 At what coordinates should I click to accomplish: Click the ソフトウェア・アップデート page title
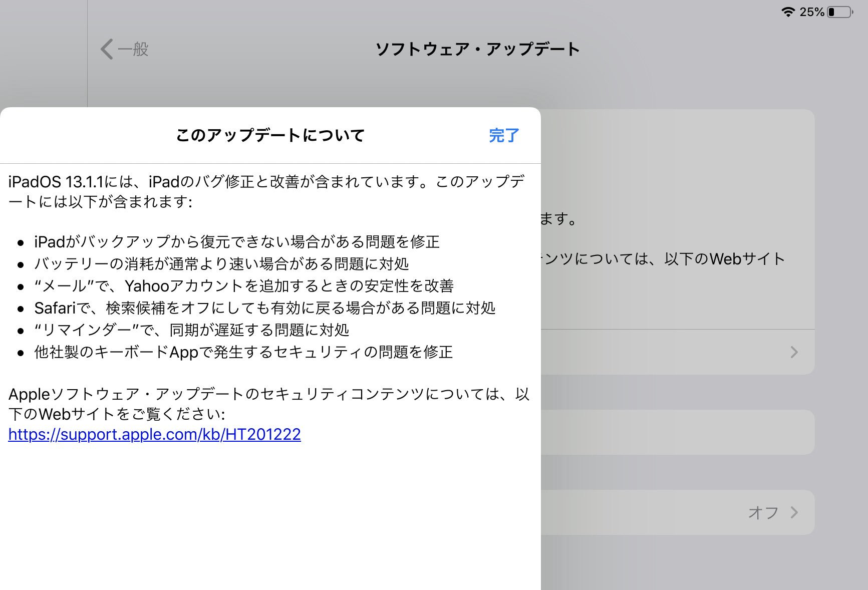[477, 49]
